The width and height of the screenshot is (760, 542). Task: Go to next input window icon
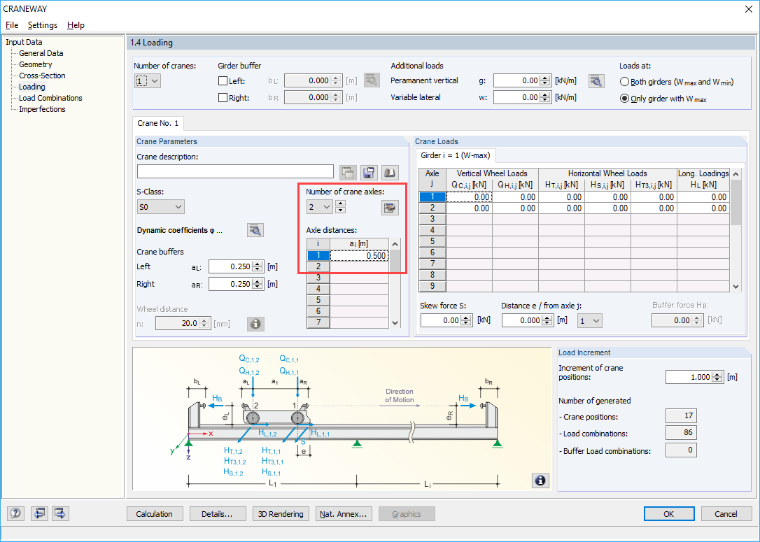[x=61, y=513]
